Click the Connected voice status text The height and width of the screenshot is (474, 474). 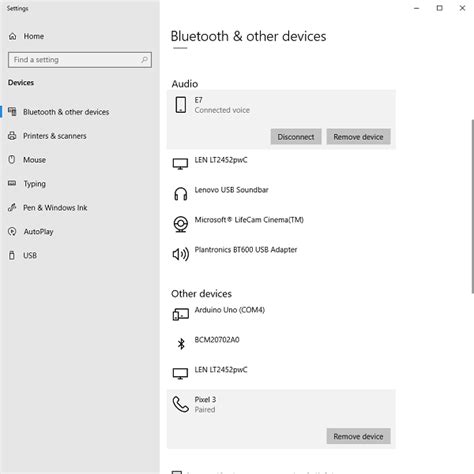(222, 110)
